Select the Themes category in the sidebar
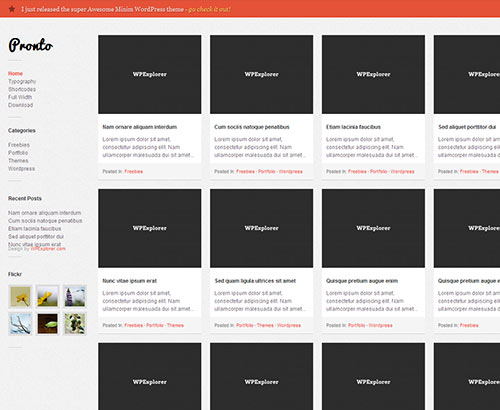This screenshot has height=410, width=500. click(x=18, y=161)
